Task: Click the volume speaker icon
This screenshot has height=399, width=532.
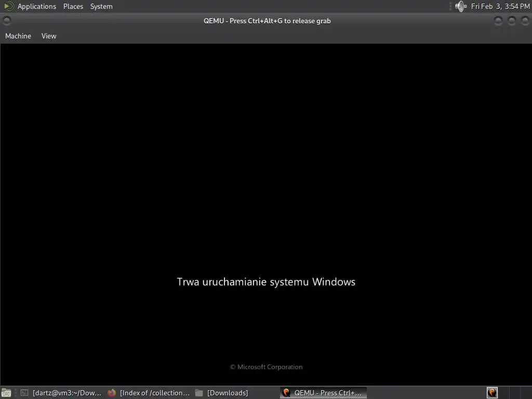Action: pyautogui.click(x=461, y=6)
